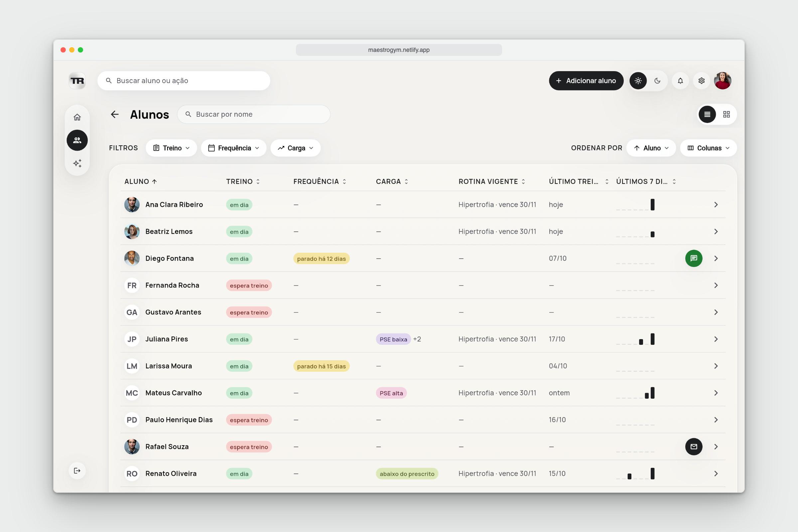The image size is (798, 532).
Task: Expand the Frequência filter dropdown
Action: click(x=234, y=148)
